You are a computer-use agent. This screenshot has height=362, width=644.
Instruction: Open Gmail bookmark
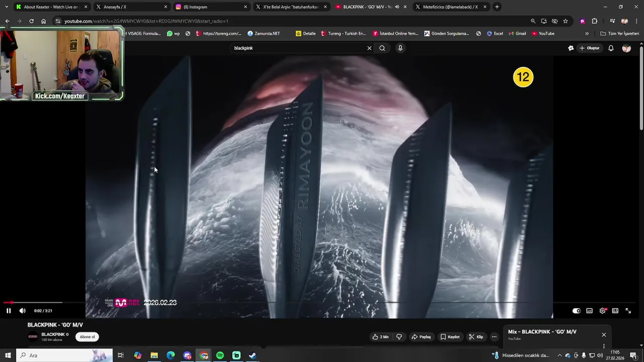point(517,34)
